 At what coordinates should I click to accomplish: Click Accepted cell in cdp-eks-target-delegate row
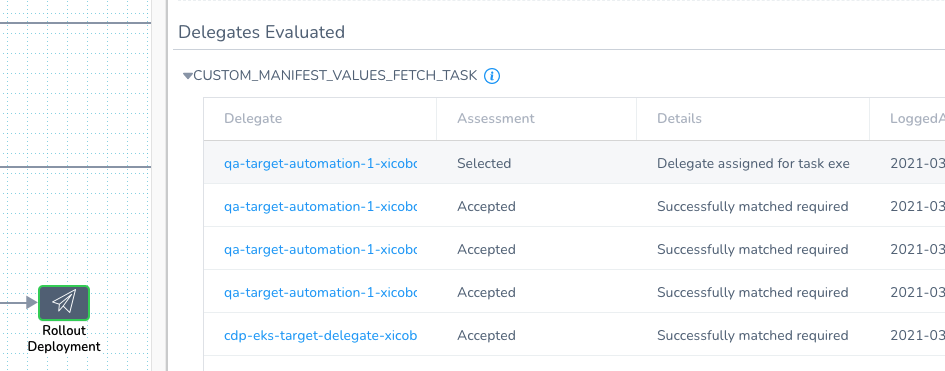tap(486, 335)
